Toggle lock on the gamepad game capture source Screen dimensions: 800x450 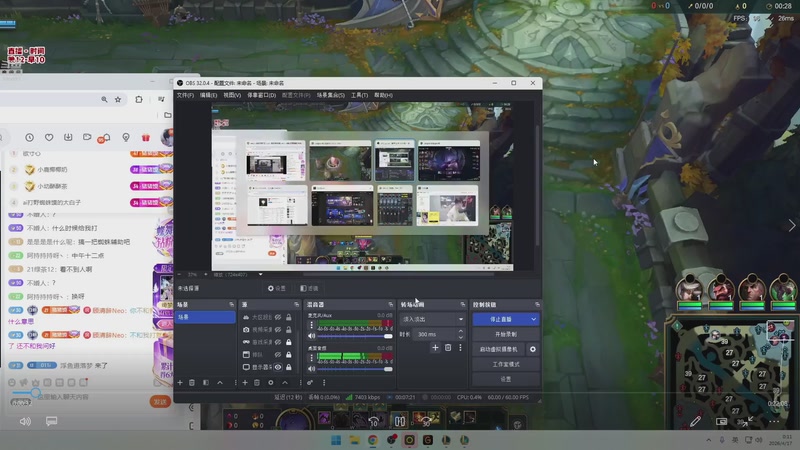[289, 342]
